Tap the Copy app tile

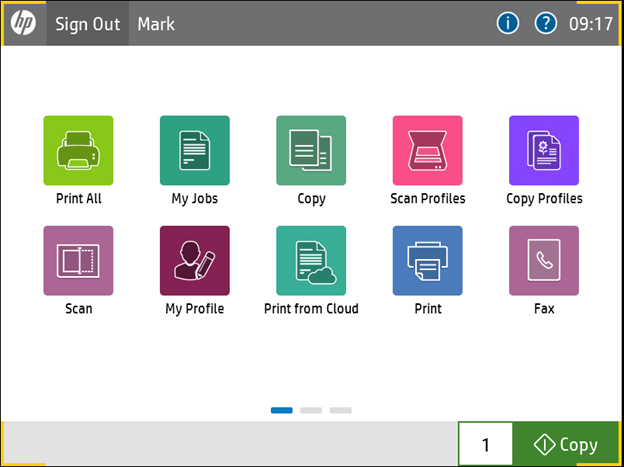(311, 151)
